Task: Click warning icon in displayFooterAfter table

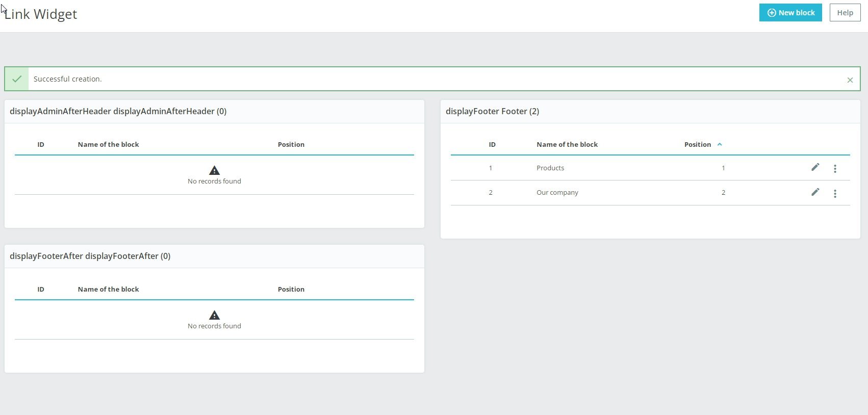Action: tap(214, 315)
